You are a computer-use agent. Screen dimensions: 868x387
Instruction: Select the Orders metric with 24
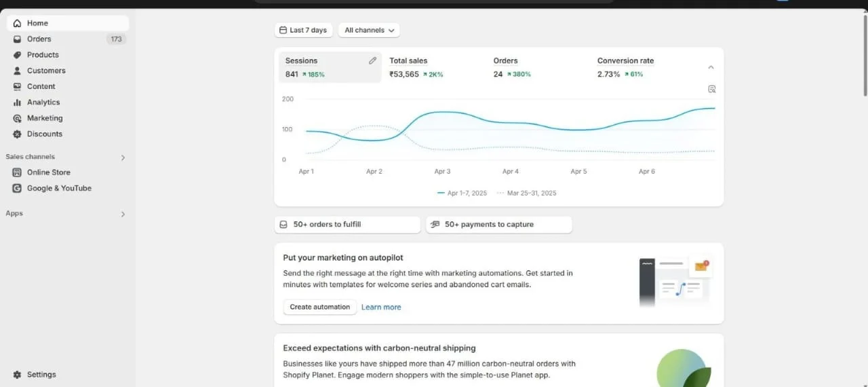[538, 67]
